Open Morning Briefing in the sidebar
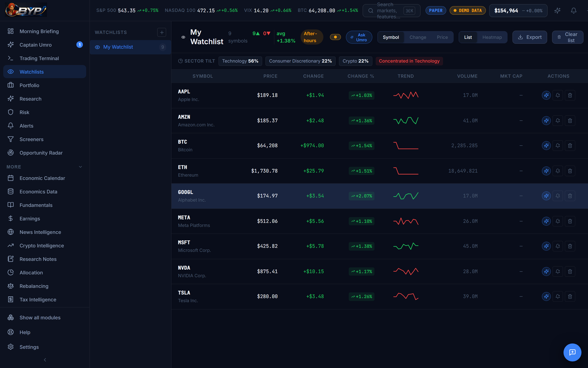Viewport: 588px width, 368px height. coord(45,31)
